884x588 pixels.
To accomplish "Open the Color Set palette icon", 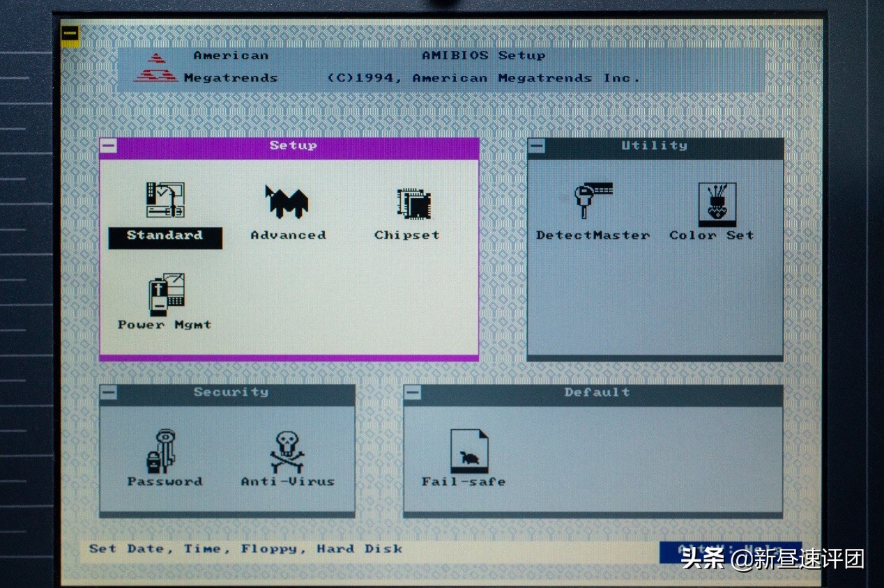I will click(717, 205).
